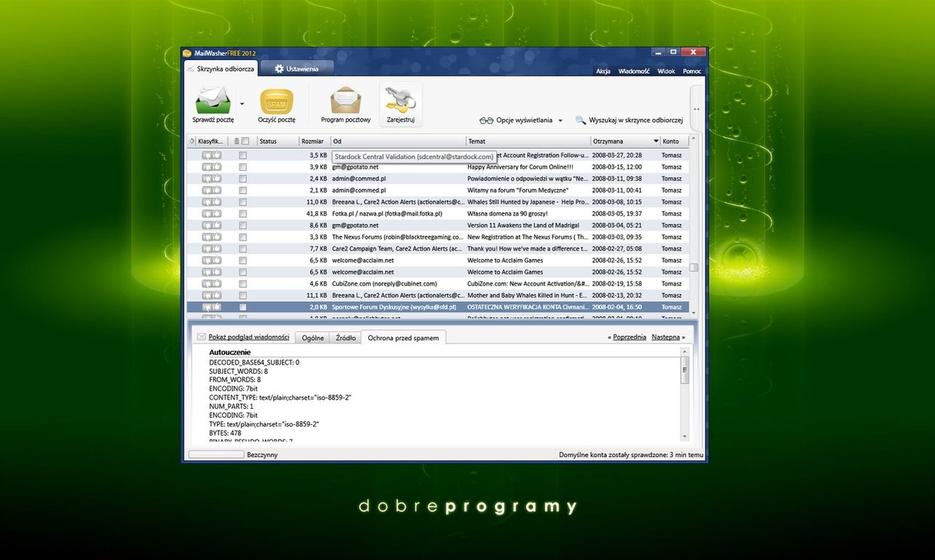This screenshot has height=560, width=935.
Task: Click the magnifier icon for inbox search
Action: (x=581, y=120)
